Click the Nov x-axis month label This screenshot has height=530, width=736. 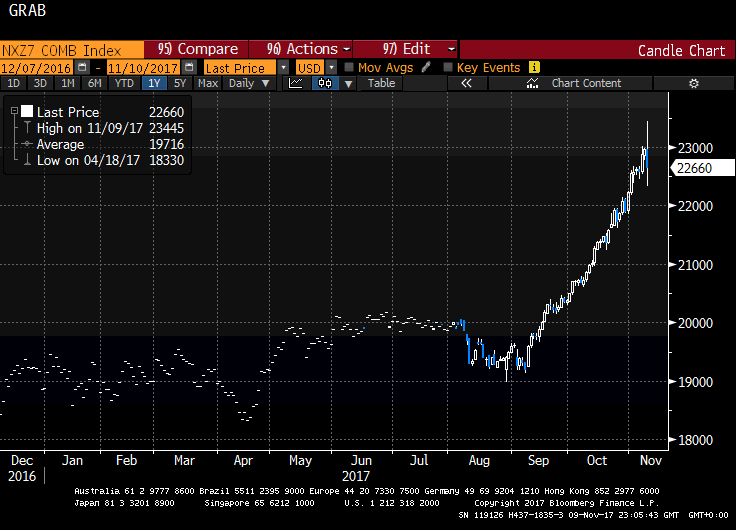(651, 461)
